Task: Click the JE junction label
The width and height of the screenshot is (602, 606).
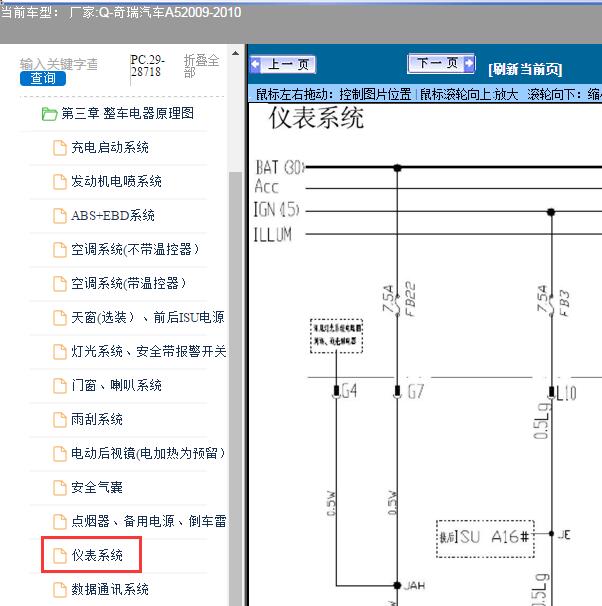Action: [x=564, y=535]
